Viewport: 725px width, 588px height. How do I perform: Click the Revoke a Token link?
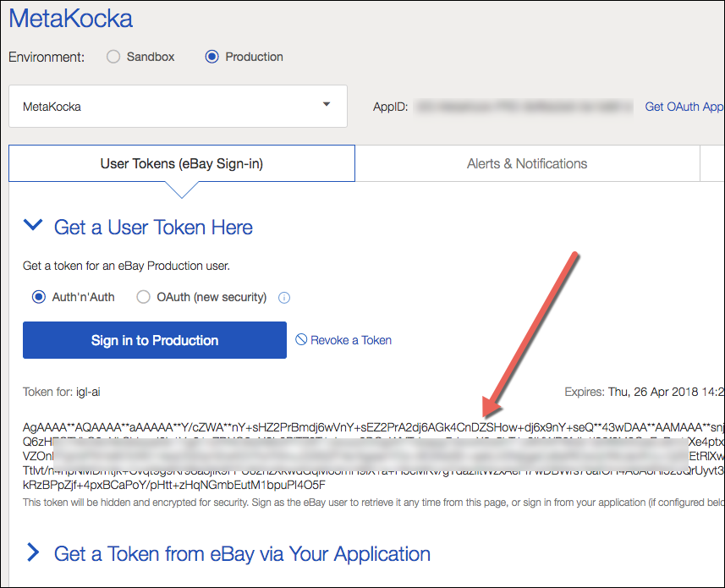[351, 340]
